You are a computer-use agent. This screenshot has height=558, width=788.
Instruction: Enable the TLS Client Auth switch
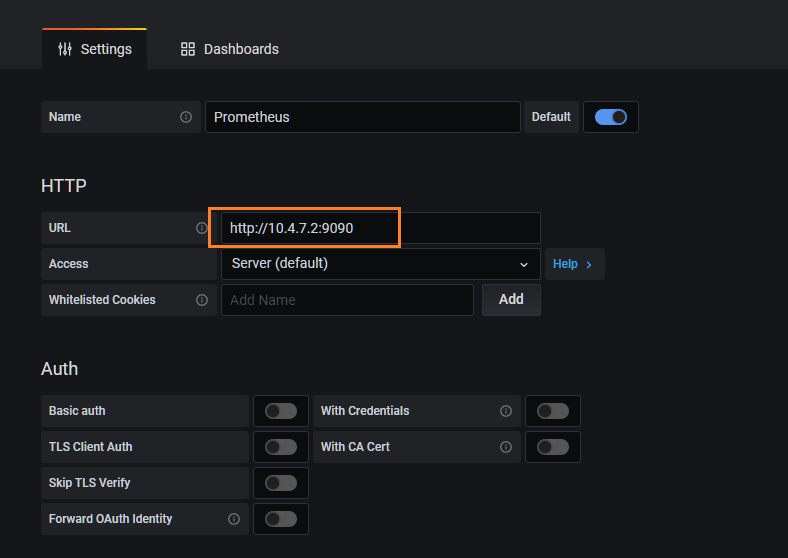pos(281,447)
